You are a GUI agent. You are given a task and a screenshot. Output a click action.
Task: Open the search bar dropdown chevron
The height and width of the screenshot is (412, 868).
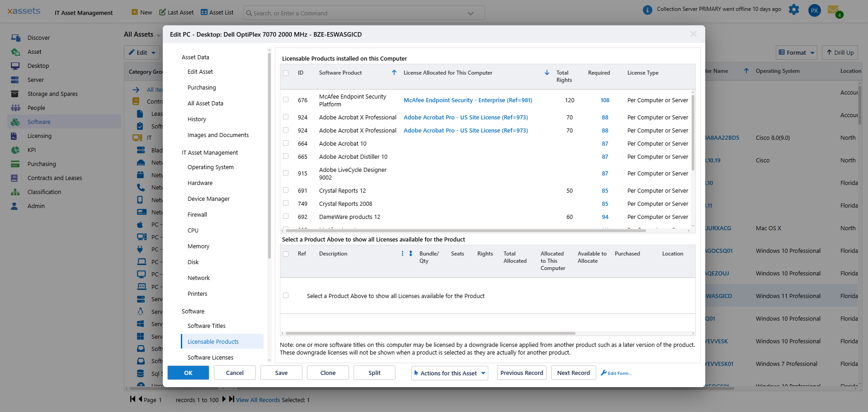[471, 13]
